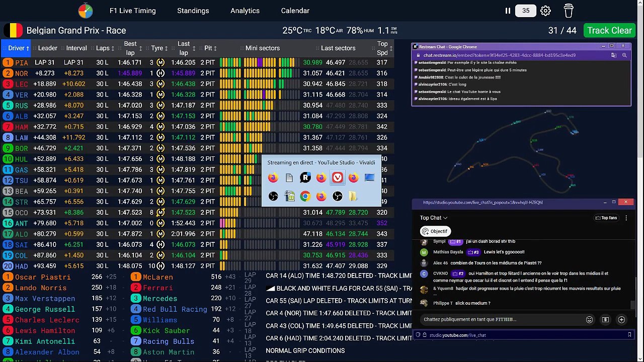
Task: Click the bookmark icon in chat address bar
Action: [629, 335]
